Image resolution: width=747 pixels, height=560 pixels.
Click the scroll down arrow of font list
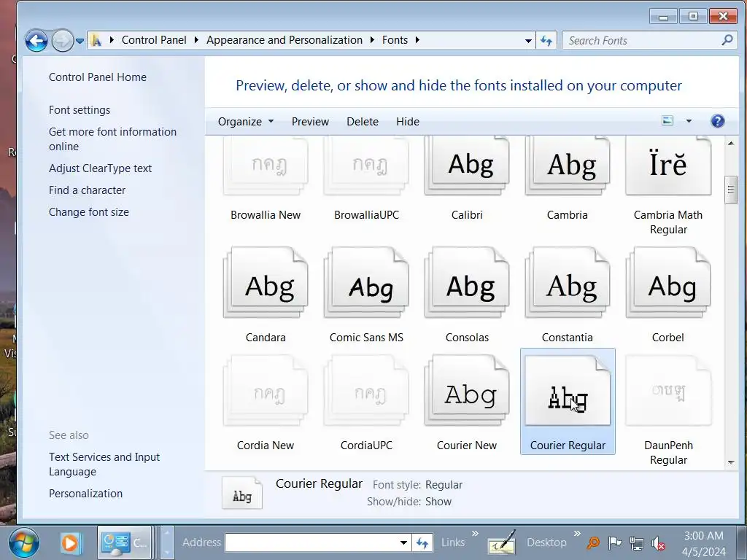(731, 462)
